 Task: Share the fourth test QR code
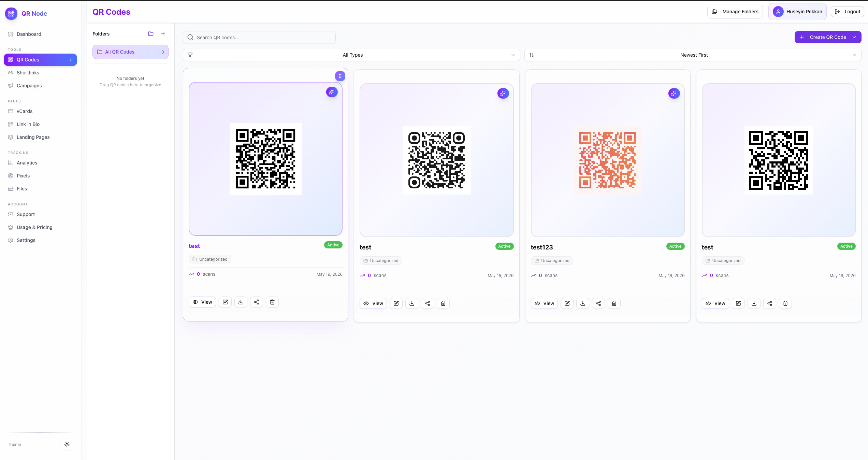tap(770, 303)
